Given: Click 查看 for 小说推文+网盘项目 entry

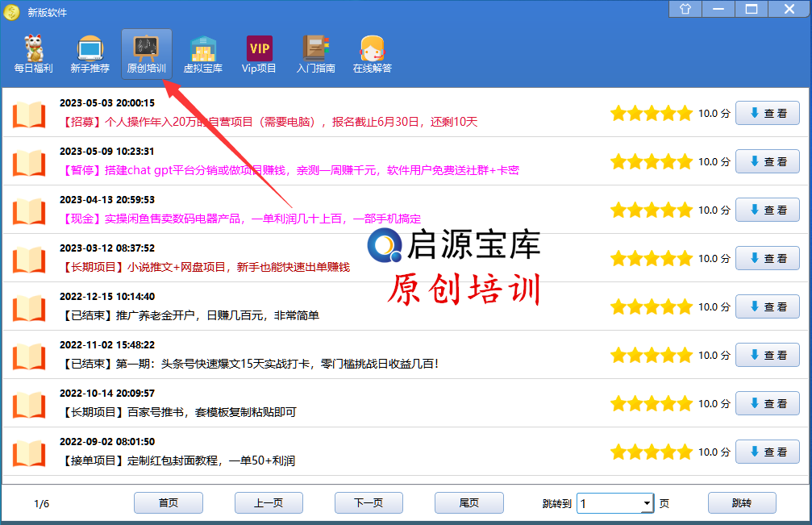Looking at the screenshot, I should 768,258.
